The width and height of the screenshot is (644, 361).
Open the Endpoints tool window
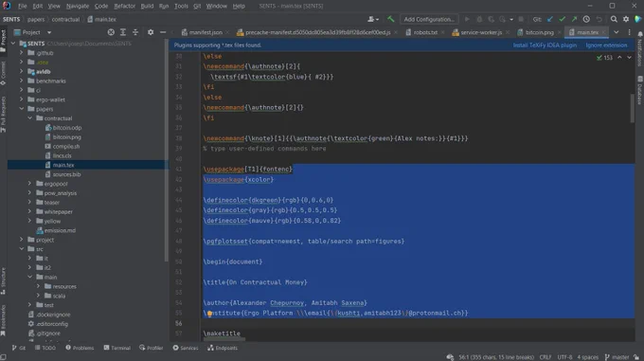(223, 348)
